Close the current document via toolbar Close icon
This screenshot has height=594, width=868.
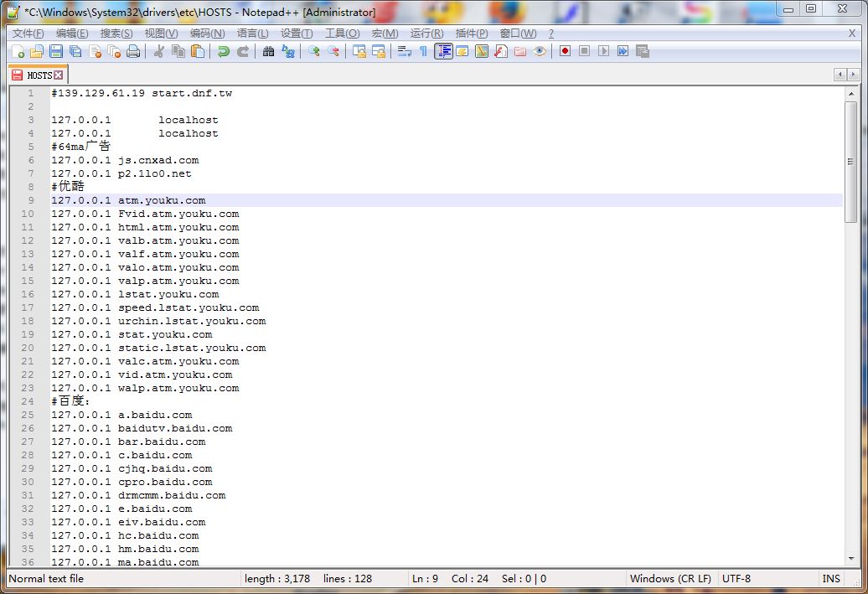point(96,51)
